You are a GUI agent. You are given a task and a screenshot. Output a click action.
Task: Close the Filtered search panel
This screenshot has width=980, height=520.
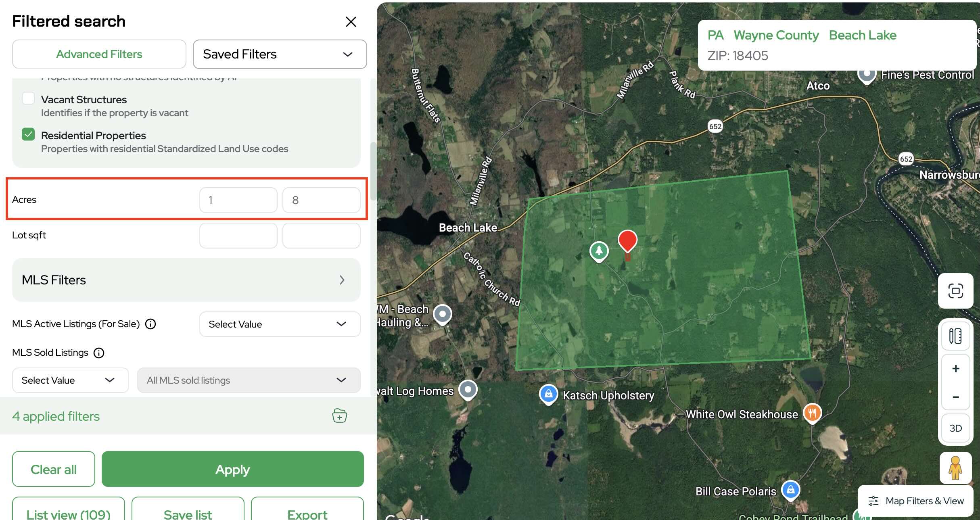(x=351, y=22)
